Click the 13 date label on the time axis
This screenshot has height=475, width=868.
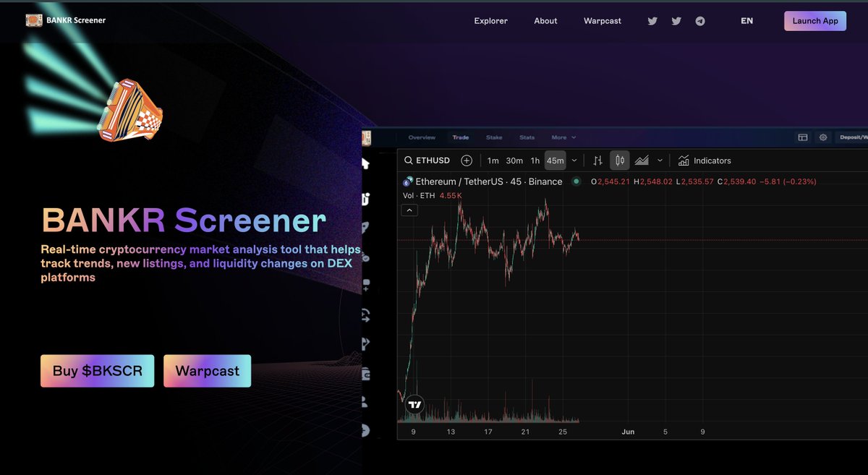(x=451, y=432)
